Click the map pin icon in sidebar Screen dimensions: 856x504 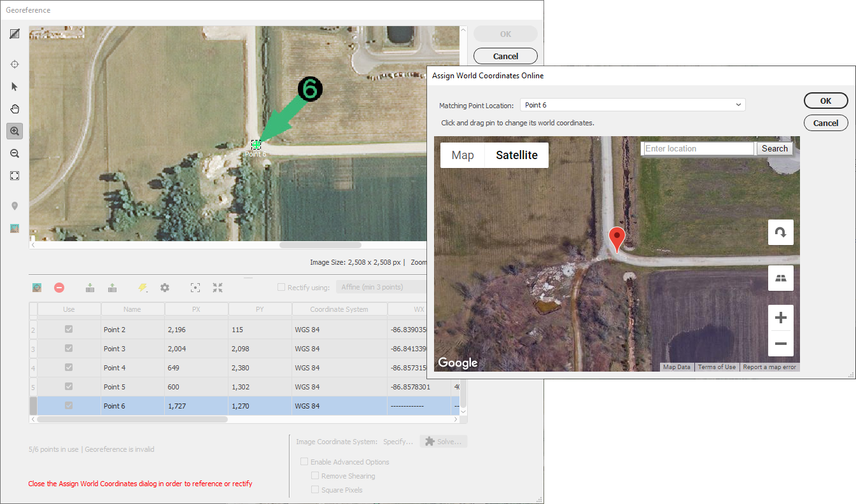(15, 206)
